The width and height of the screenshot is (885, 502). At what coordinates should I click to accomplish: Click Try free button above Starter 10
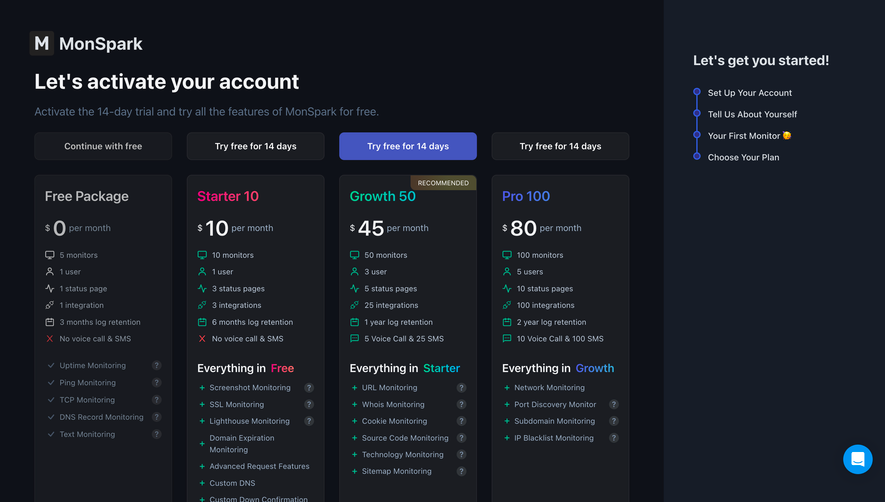click(256, 146)
